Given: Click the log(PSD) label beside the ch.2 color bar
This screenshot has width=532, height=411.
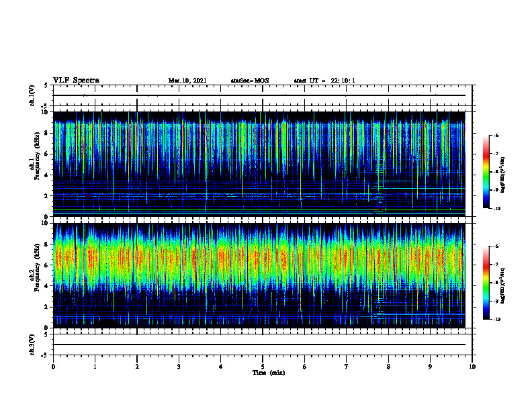Looking at the screenshot, I should [502, 285].
